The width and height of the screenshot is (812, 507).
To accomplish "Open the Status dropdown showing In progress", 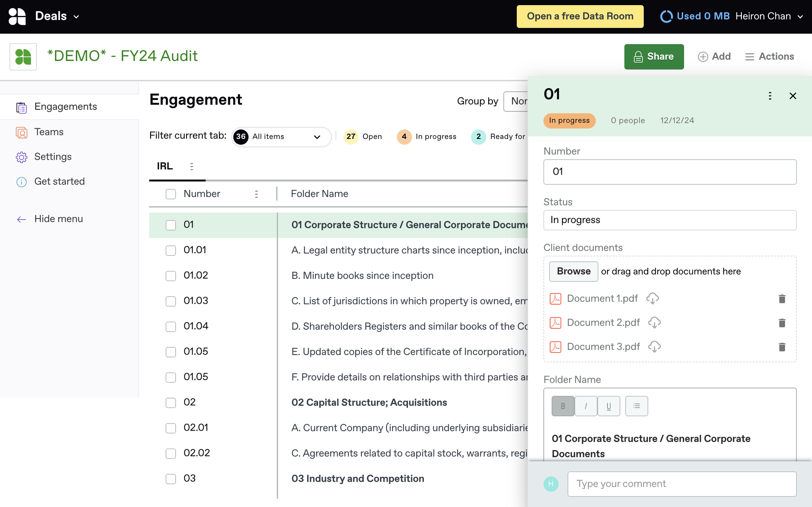I will coord(669,220).
